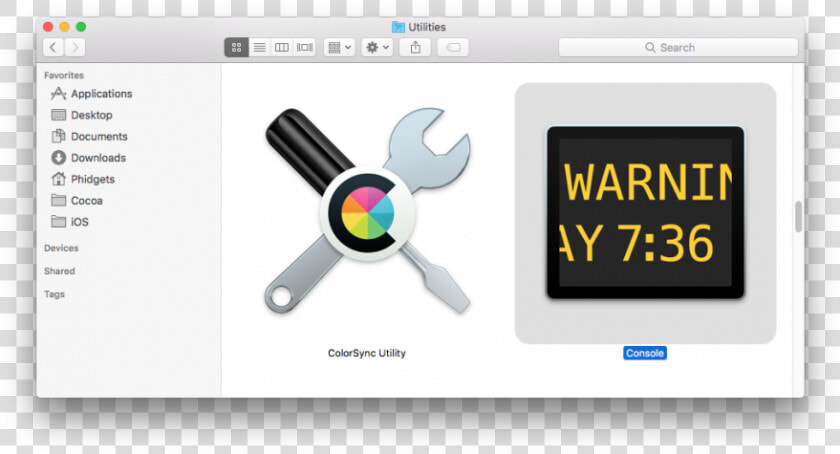Select the Console app thumbnail
The height and width of the screenshot is (454, 840).
(645, 213)
